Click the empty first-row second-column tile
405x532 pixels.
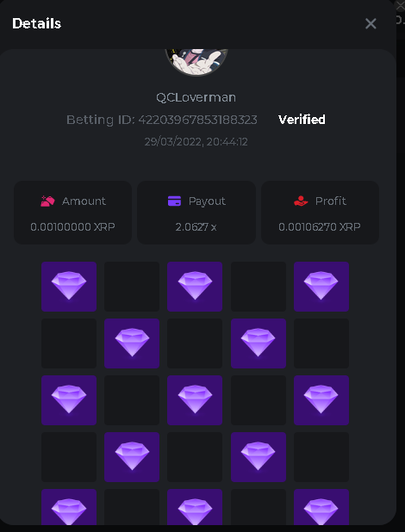tap(132, 287)
